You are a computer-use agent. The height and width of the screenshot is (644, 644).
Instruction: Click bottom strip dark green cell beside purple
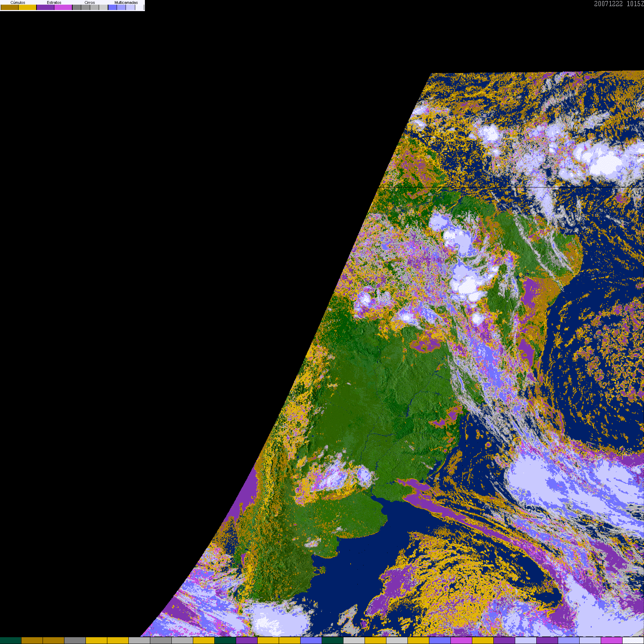click(225, 640)
